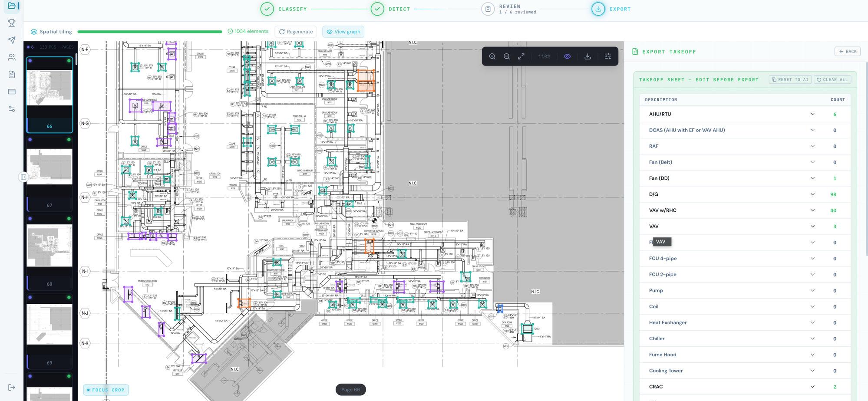The width and height of the screenshot is (868, 401).
Task: Open the users icon in sidebar
Action: pos(12,57)
